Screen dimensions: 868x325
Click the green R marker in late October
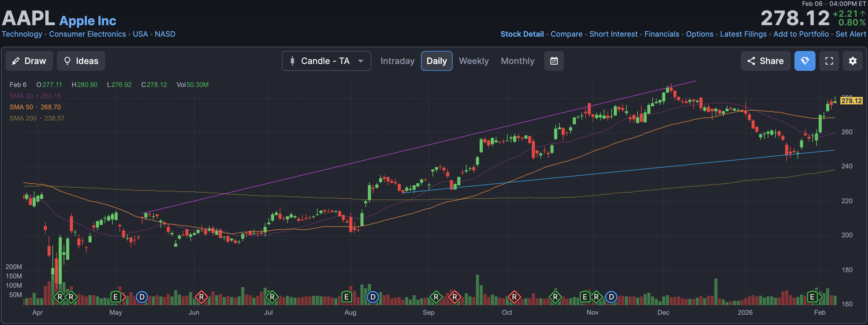(x=555, y=297)
